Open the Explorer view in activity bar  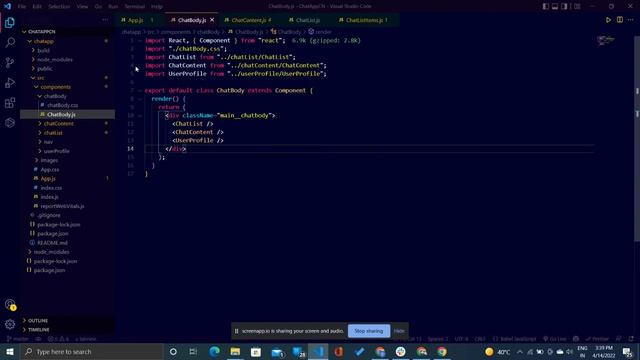pyautogui.click(x=10, y=22)
